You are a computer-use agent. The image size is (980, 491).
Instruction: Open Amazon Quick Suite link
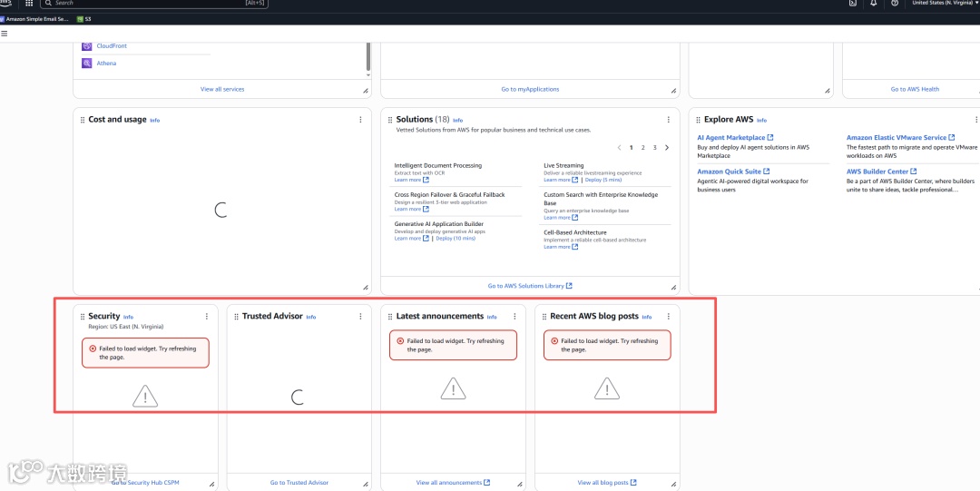(733, 172)
